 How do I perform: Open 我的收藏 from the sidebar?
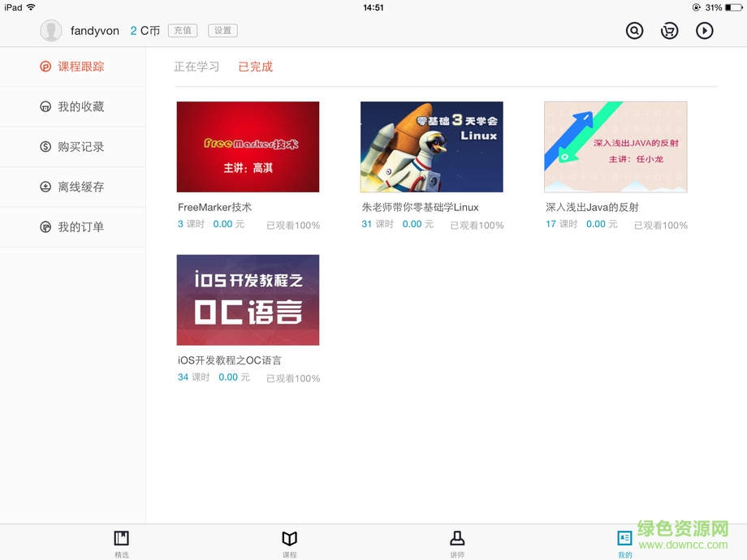click(x=73, y=106)
